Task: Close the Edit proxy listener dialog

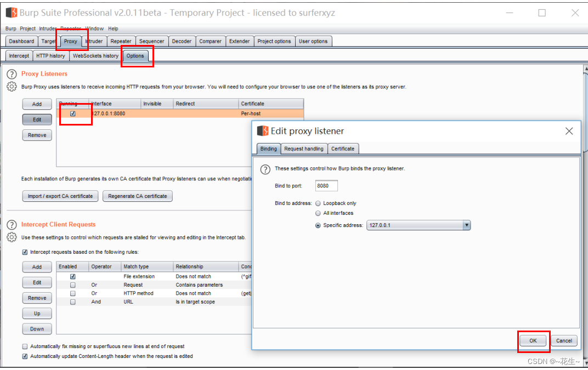Action: (x=569, y=131)
